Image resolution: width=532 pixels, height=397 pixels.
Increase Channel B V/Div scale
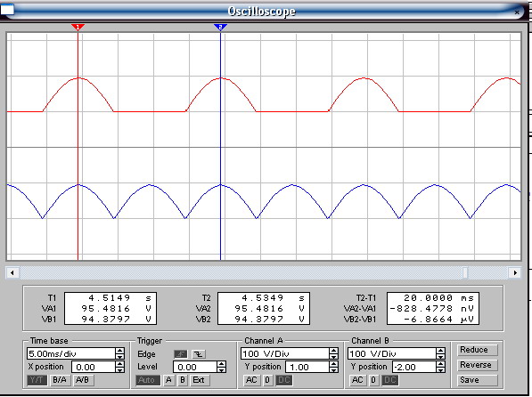[441, 351]
